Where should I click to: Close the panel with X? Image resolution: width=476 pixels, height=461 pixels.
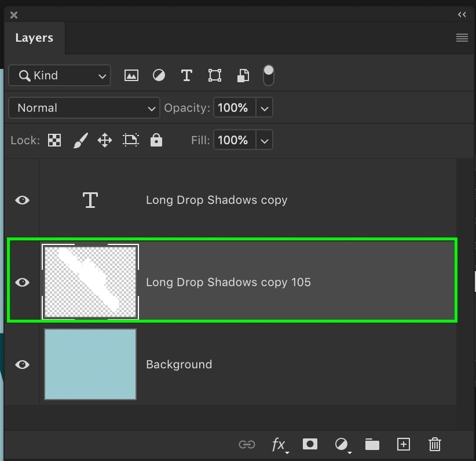coord(14,15)
